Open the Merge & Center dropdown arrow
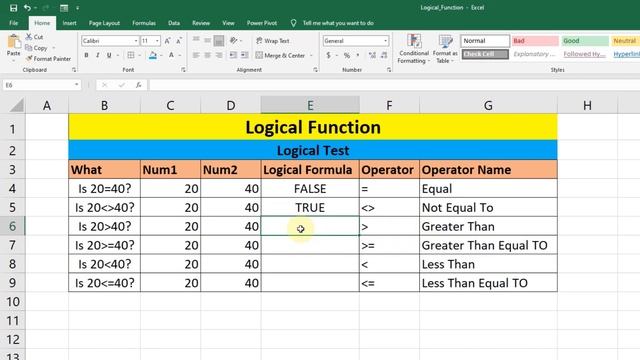 (311, 55)
